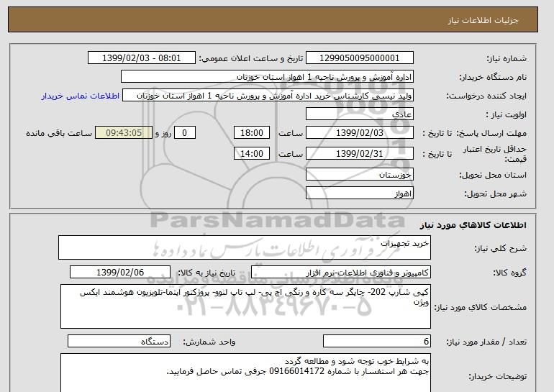Click the label تعداد / مقدار مورد نياز

pyautogui.click(x=486, y=342)
